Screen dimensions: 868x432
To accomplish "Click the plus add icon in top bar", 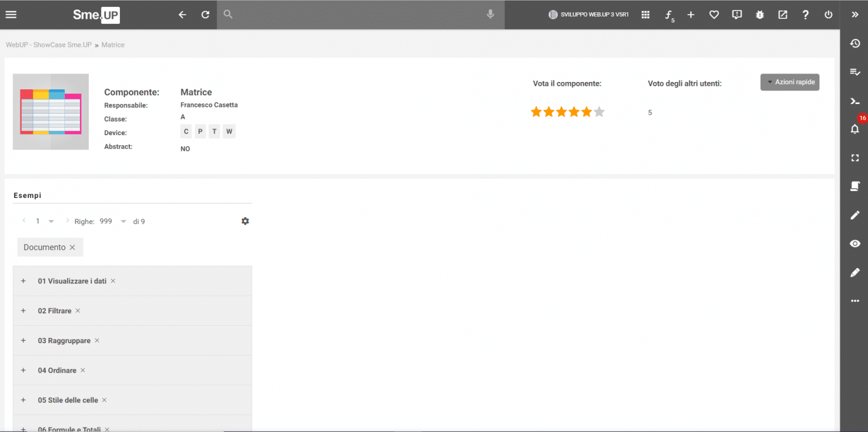I will point(691,15).
